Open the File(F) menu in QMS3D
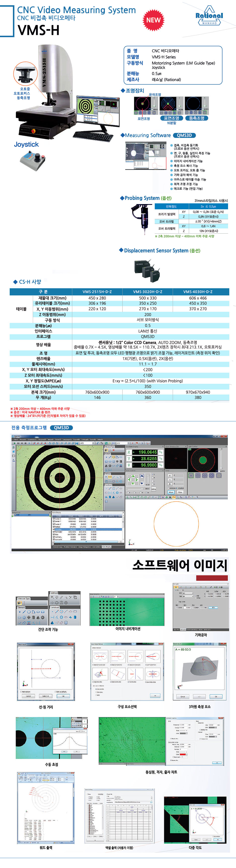 pyautogui.click(x=16, y=439)
